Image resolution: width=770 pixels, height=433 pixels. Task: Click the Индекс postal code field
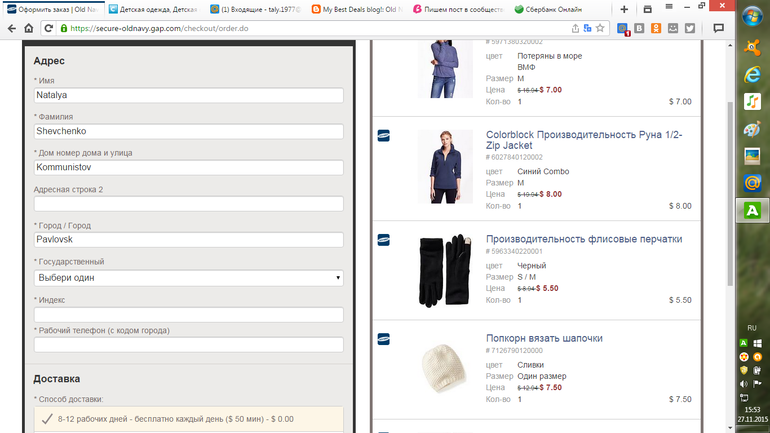pyautogui.click(x=188, y=314)
